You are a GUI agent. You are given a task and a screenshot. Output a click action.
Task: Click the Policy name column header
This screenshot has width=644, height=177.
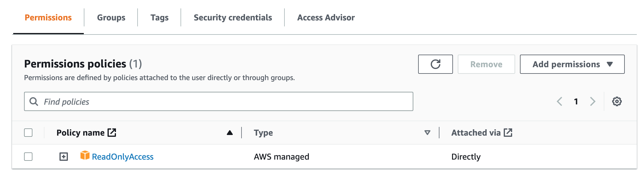[80, 133]
